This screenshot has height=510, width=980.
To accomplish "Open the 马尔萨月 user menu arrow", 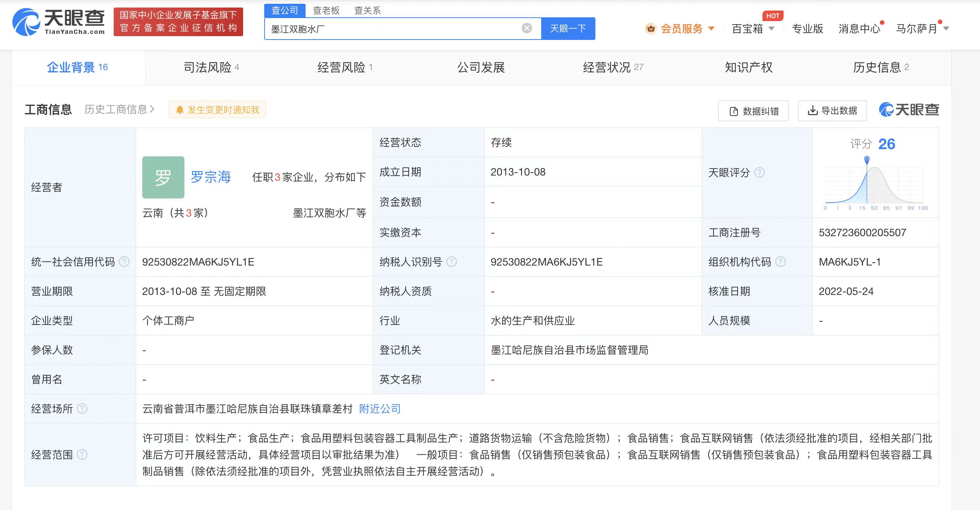I will pyautogui.click(x=946, y=29).
